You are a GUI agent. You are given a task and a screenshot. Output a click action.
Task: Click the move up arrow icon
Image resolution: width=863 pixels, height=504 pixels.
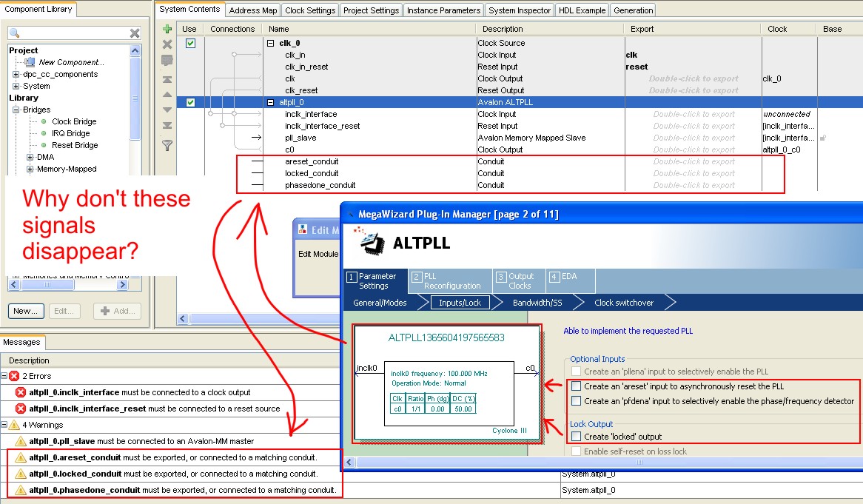(167, 95)
